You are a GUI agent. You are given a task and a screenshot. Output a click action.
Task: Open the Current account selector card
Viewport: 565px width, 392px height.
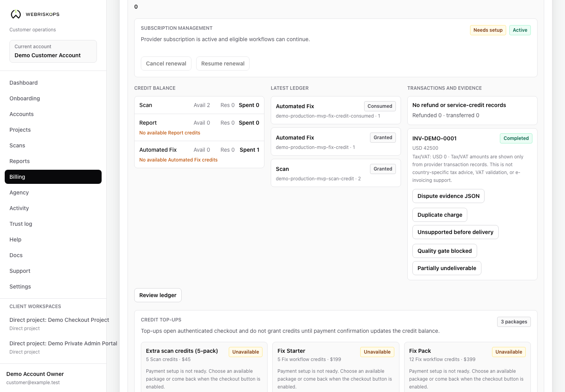point(53,51)
